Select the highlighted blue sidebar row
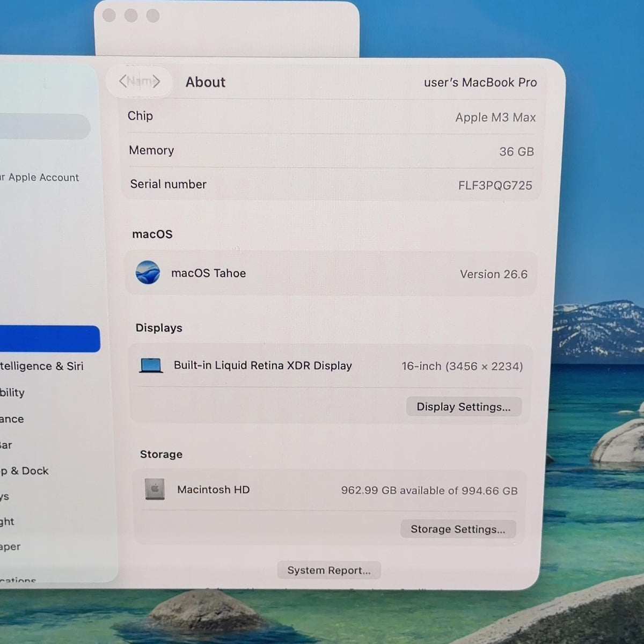Screen dimensions: 644x644 (x=50, y=339)
